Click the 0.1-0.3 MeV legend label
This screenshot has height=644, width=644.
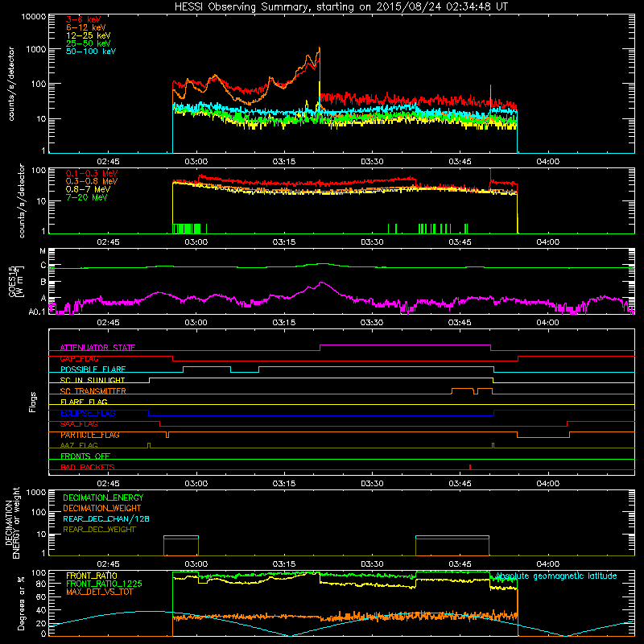[x=92, y=173]
